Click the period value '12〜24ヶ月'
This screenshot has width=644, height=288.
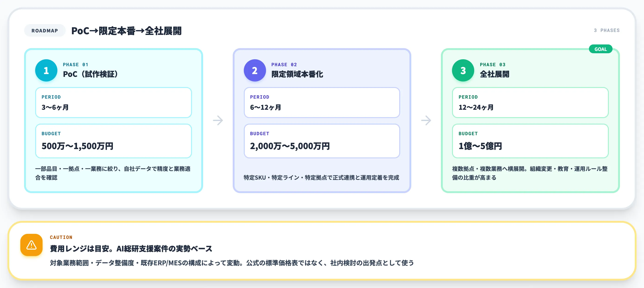coord(476,107)
